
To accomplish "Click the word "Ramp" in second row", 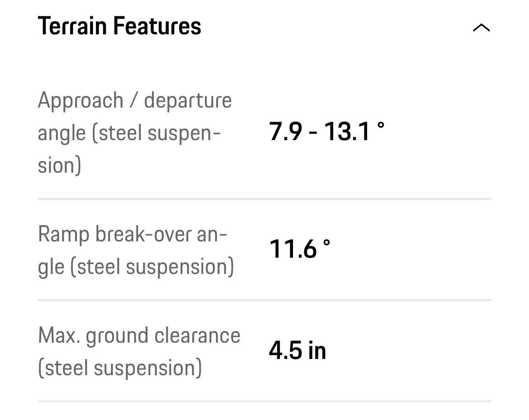I will coord(63,234).
